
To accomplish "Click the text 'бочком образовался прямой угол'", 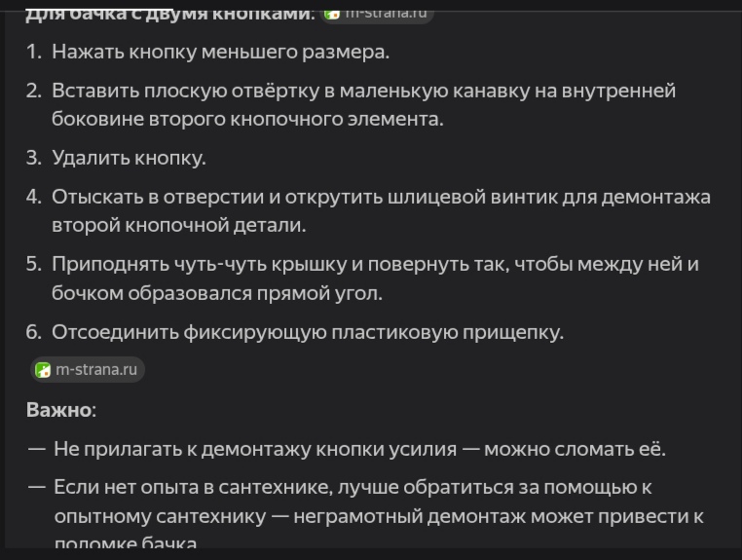I will (x=217, y=292).
